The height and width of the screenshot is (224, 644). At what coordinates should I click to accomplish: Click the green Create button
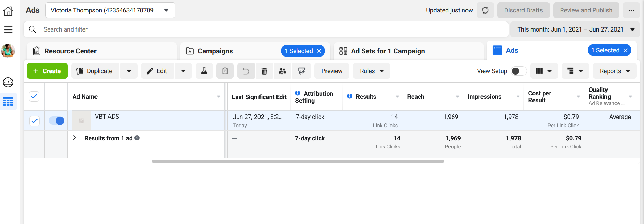pyautogui.click(x=47, y=71)
